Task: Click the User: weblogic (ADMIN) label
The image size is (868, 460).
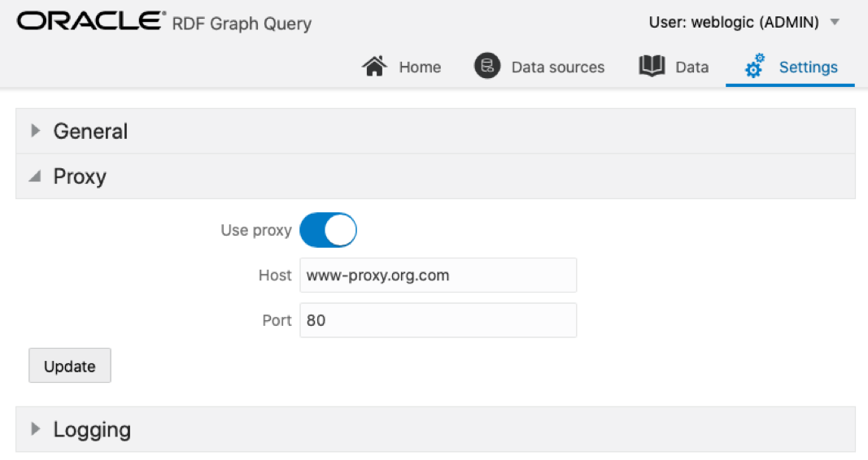Action: pos(734,22)
